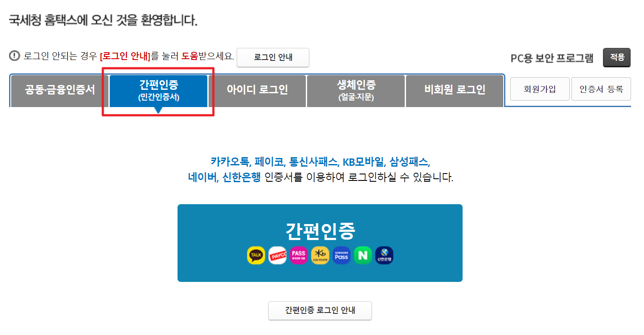Click the green Naver N icon
Image resolution: width=644 pixels, height=335 pixels.
pyautogui.click(x=363, y=256)
